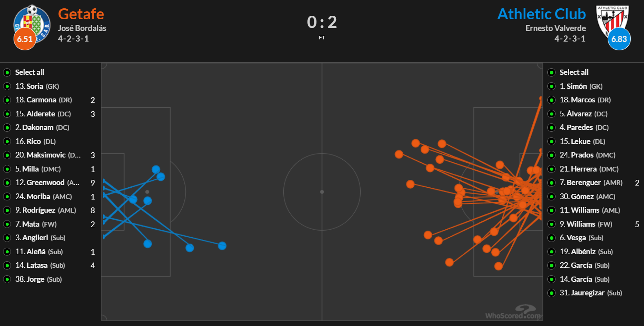Click Getafe's orange 6.51 rating badge
Viewport: 644px width, 326px height.
point(25,39)
